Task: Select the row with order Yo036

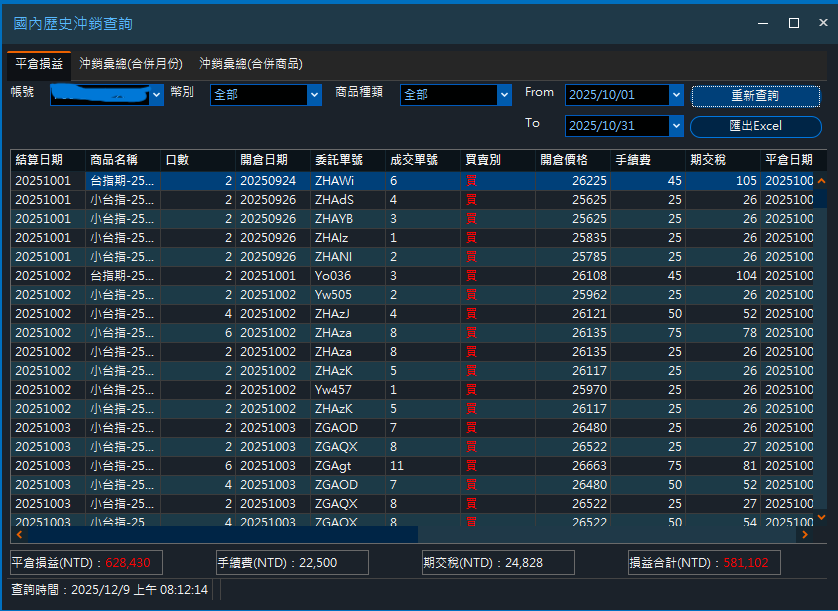Action: 412,276
